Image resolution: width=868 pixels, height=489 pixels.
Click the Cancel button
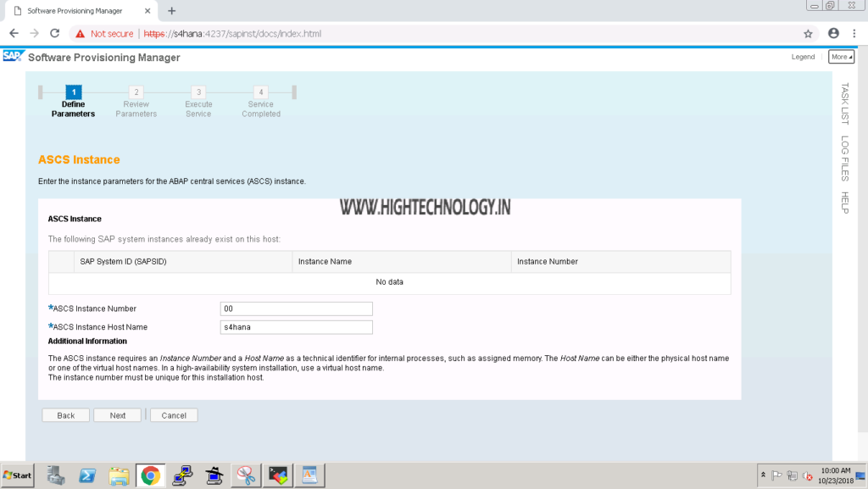click(x=174, y=415)
